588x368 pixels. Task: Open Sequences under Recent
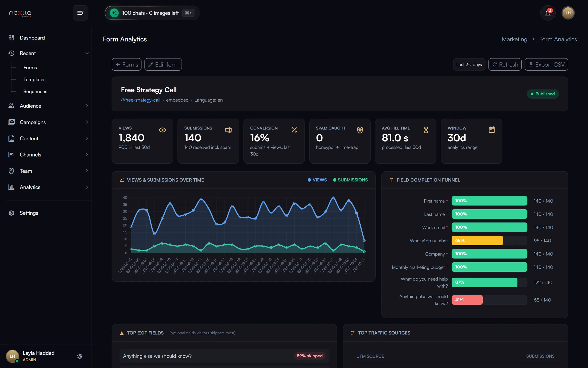[x=35, y=91]
